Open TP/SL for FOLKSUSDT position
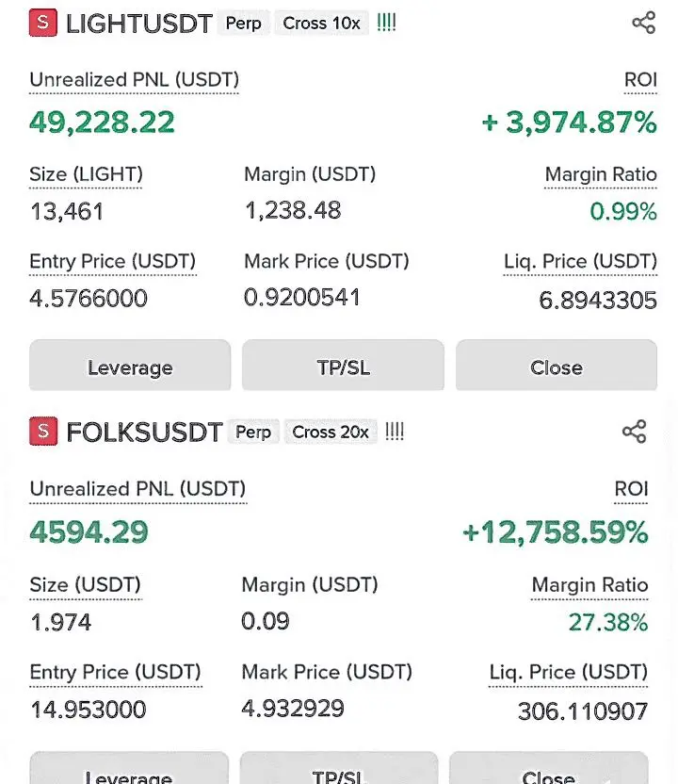Screen dimensions: 678x784 pos(339,768)
